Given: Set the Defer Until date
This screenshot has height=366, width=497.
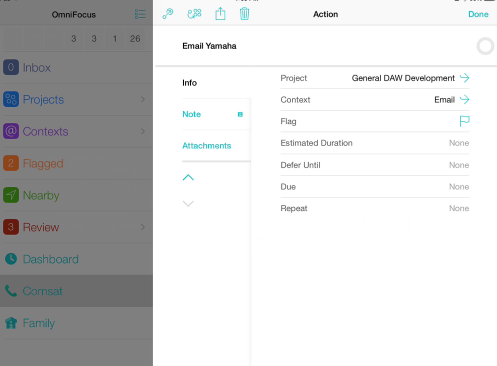Looking at the screenshot, I should 459,165.
